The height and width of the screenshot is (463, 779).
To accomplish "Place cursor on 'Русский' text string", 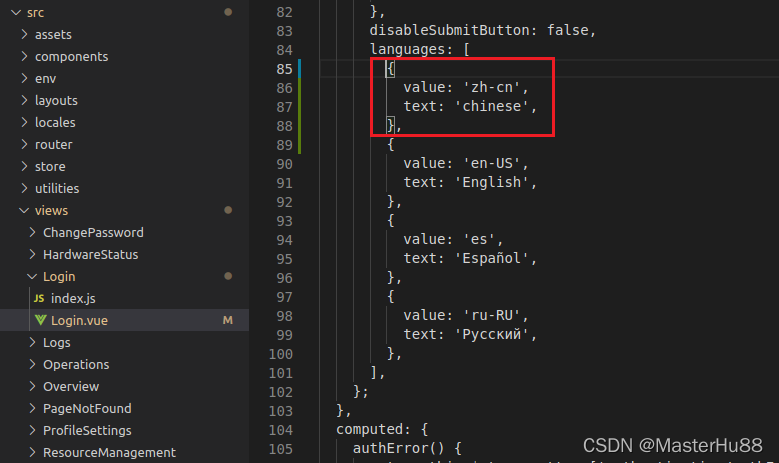I will click(492, 334).
